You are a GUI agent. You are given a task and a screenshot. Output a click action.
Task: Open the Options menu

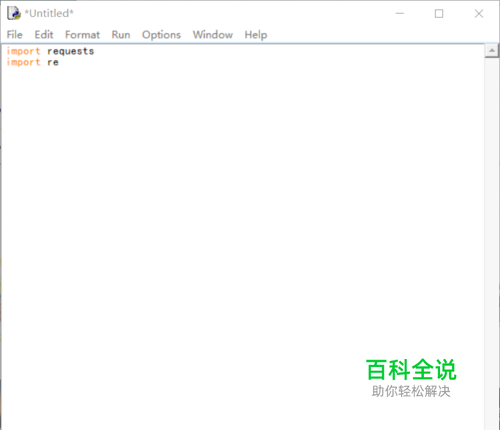[x=161, y=35]
